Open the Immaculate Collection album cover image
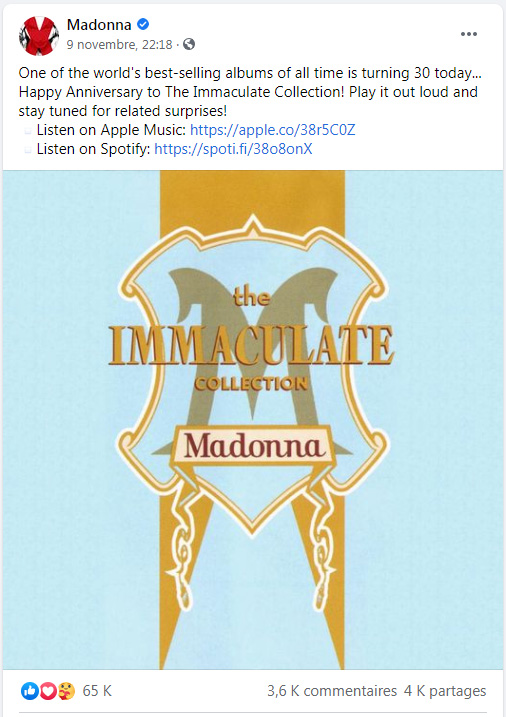 [x=253, y=420]
